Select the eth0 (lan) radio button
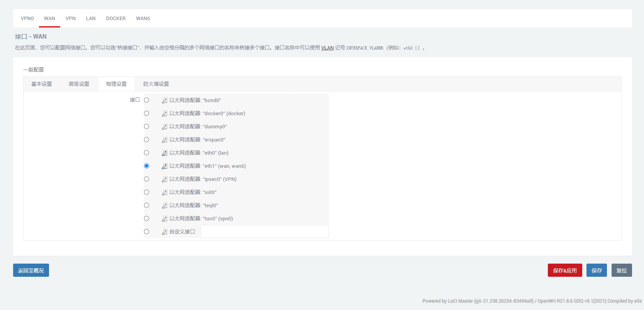 coord(146,153)
